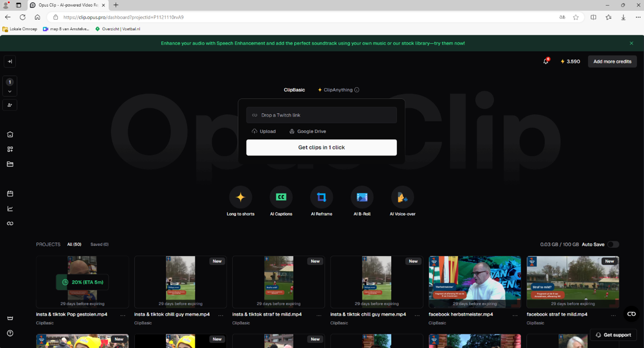Click Upload option

click(264, 131)
